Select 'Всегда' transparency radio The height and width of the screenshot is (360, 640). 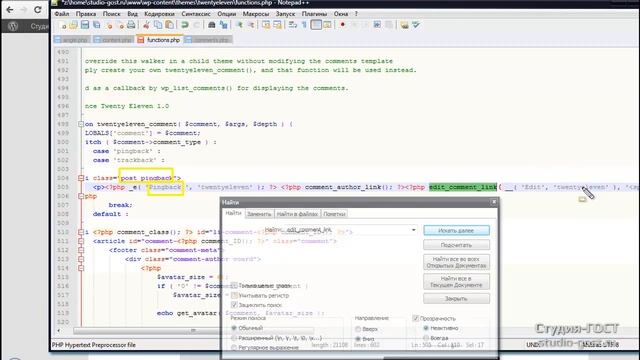[x=426, y=338]
